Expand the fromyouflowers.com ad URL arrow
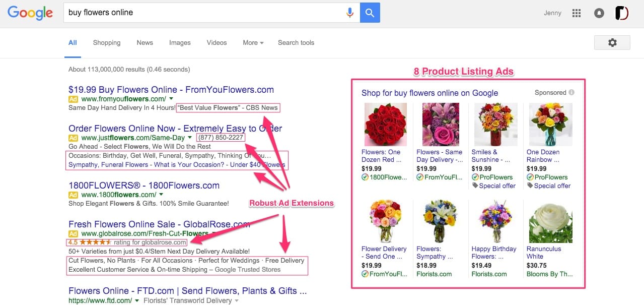The image size is (644, 305). (171, 99)
